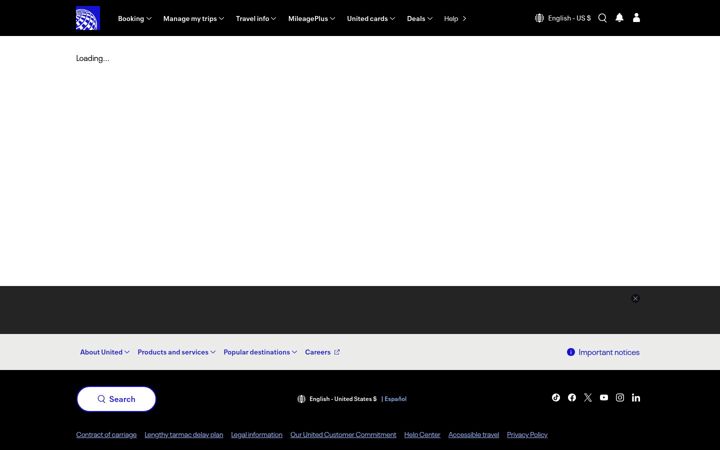The height and width of the screenshot is (450, 720).
Task: Open notifications bell icon
Action: (619, 17)
